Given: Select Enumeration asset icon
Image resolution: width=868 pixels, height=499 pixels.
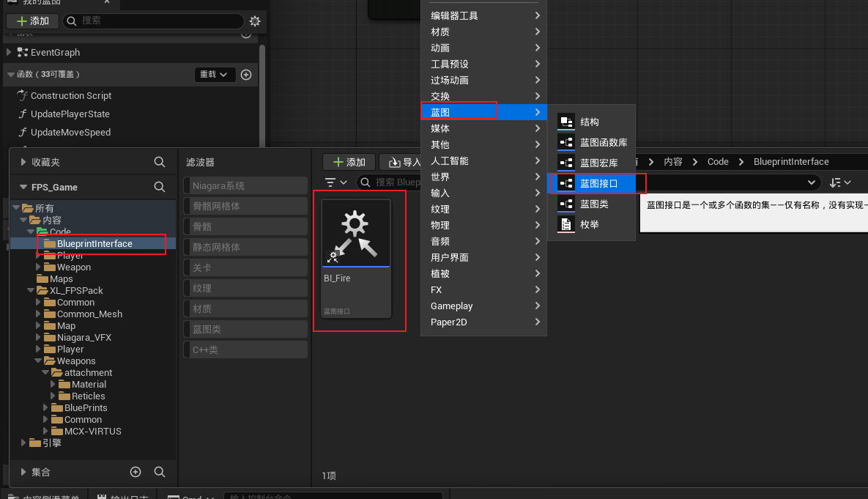Looking at the screenshot, I should (565, 224).
